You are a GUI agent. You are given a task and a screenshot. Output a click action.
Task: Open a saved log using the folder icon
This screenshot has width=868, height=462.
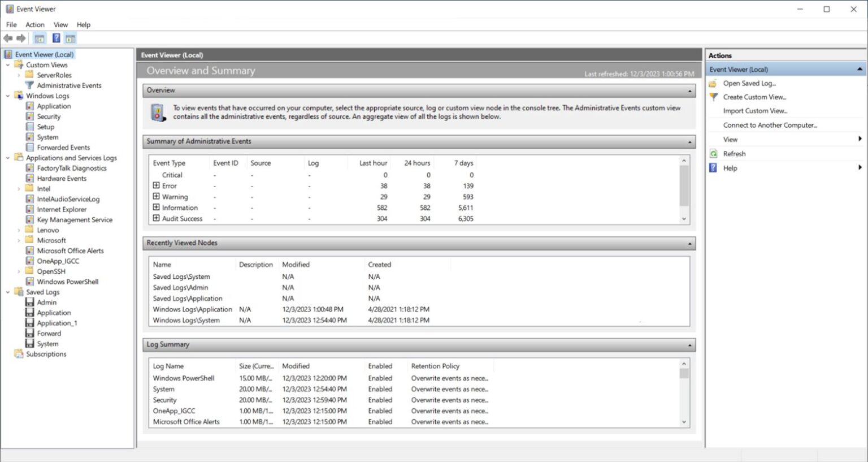coord(714,83)
